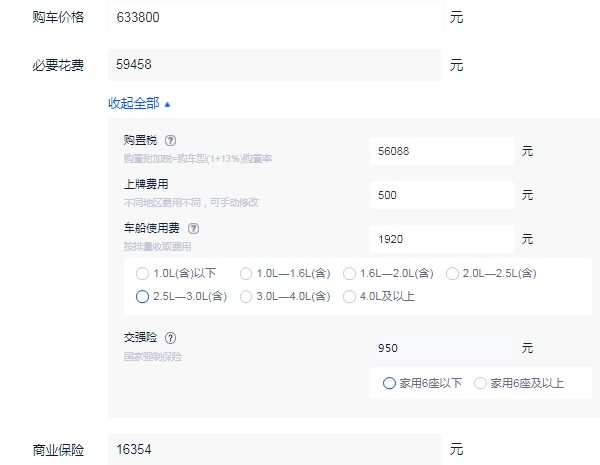600x465 pixels.
Task: Select the 2.5L—3.0L(含) displacement option
Action: (x=142, y=296)
